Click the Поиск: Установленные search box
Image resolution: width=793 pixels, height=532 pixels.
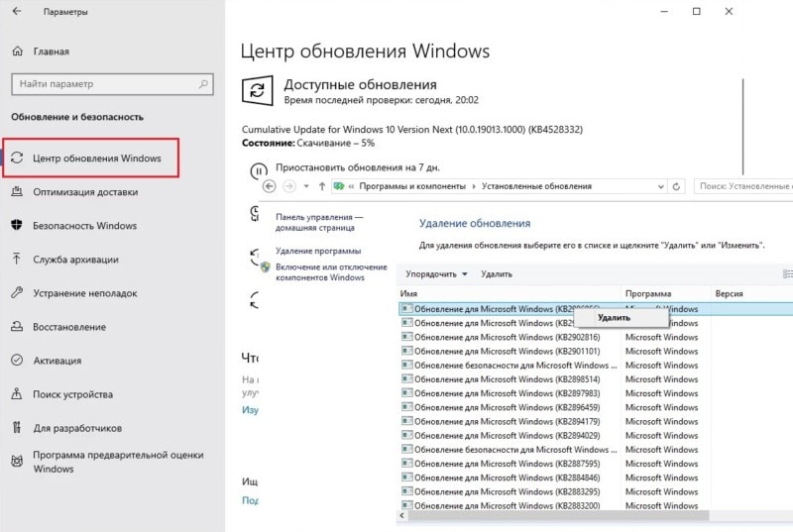tap(743, 186)
